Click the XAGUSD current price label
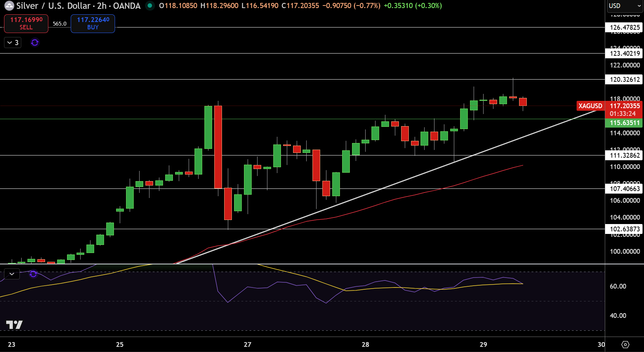The width and height of the screenshot is (644, 352). (x=590, y=106)
